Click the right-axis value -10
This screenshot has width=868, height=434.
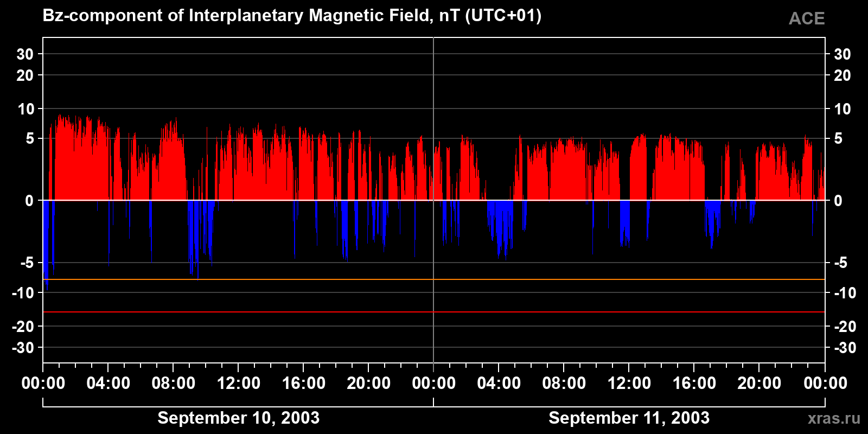click(845, 293)
